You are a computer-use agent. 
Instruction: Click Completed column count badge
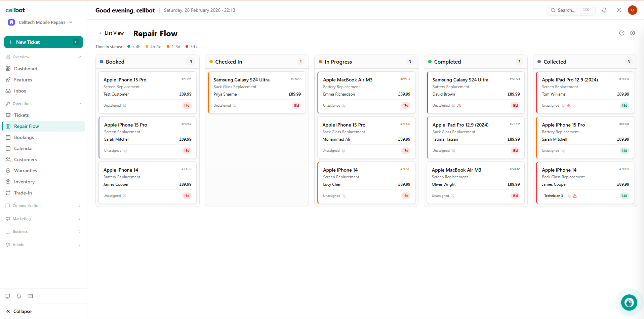(519, 62)
